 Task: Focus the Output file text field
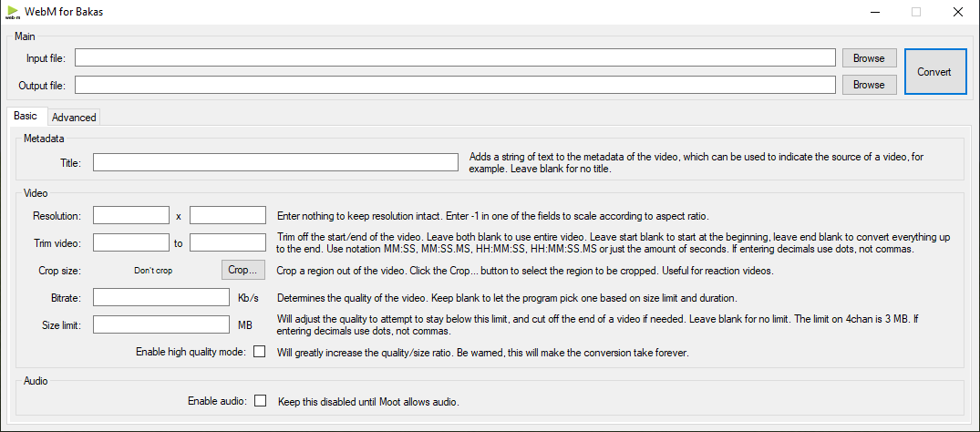tap(455, 85)
